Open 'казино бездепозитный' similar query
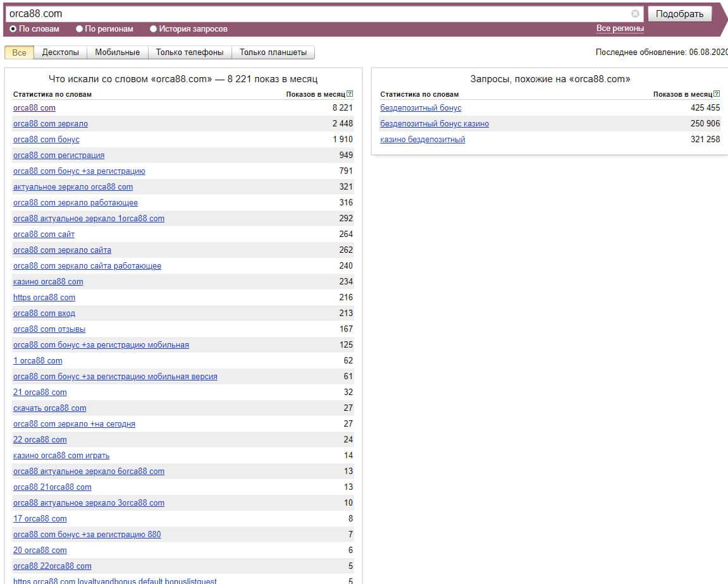 click(423, 140)
